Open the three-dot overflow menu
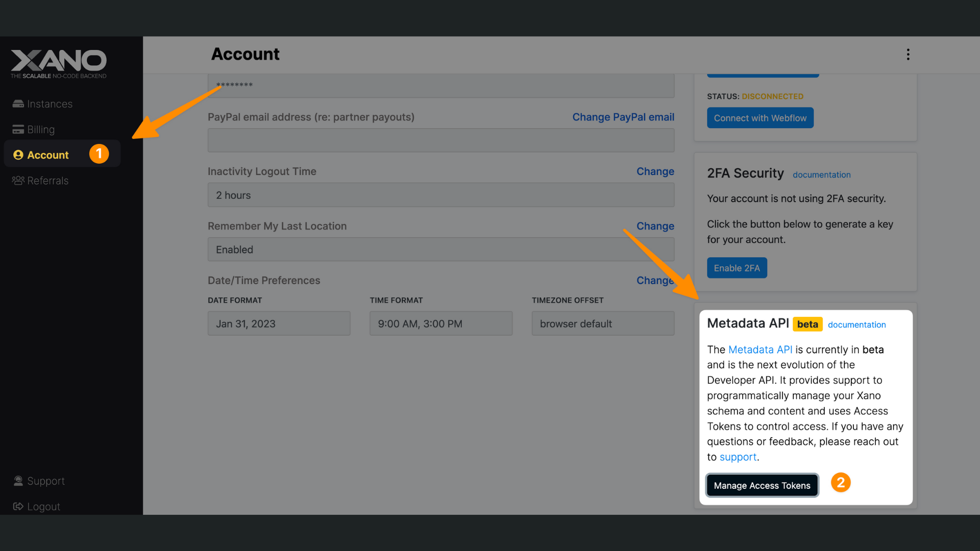The height and width of the screenshot is (551, 980). click(x=908, y=54)
